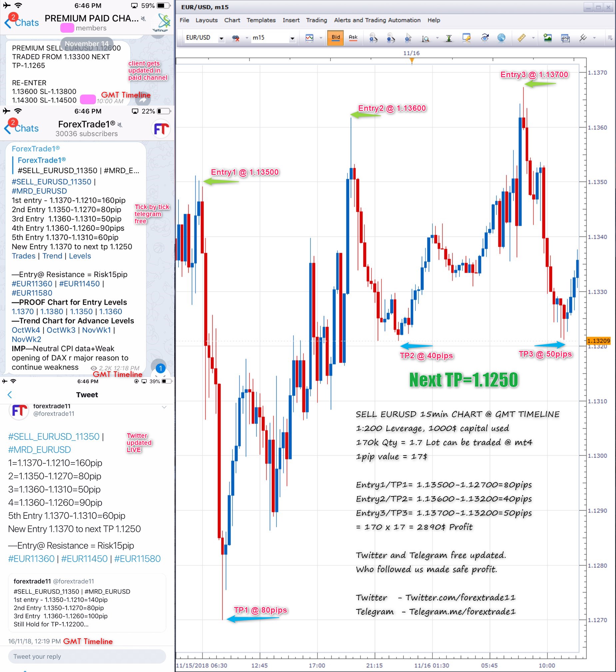616x672 pixels.
Task: Expand the vertical zoom options arrow
Action: [x=437, y=38]
